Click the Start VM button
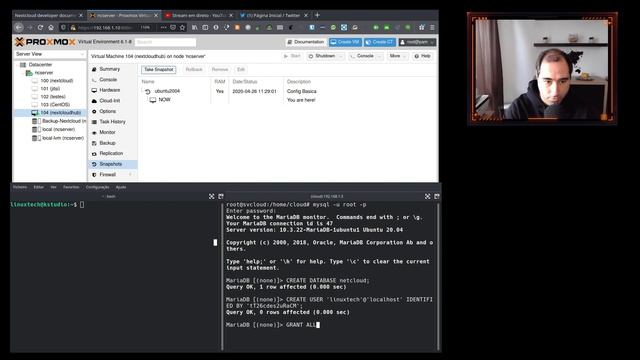Screen dimensions: 640x360 click(x=292, y=56)
